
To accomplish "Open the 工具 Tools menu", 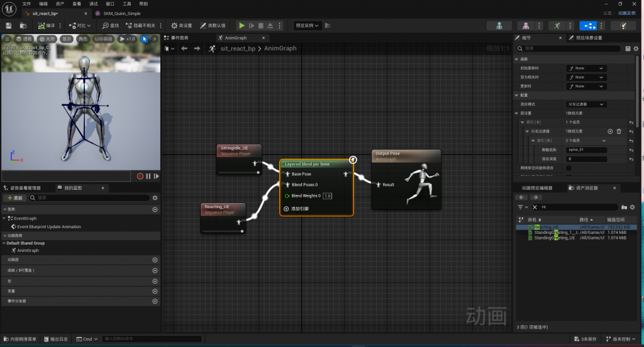I will click(127, 4).
